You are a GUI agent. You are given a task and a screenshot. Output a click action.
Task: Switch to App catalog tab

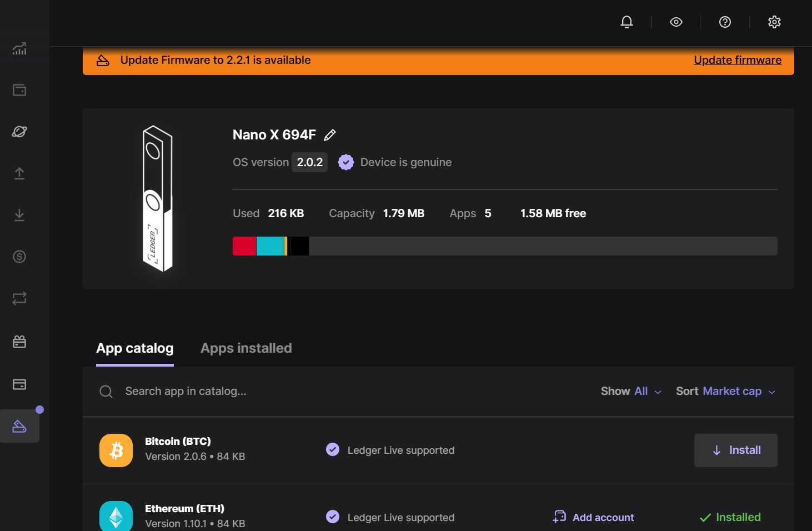pyautogui.click(x=135, y=348)
